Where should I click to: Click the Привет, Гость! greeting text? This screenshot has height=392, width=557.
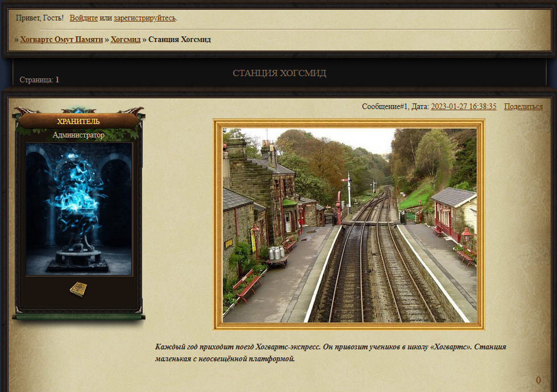pyautogui.click(x=40, y=18)
